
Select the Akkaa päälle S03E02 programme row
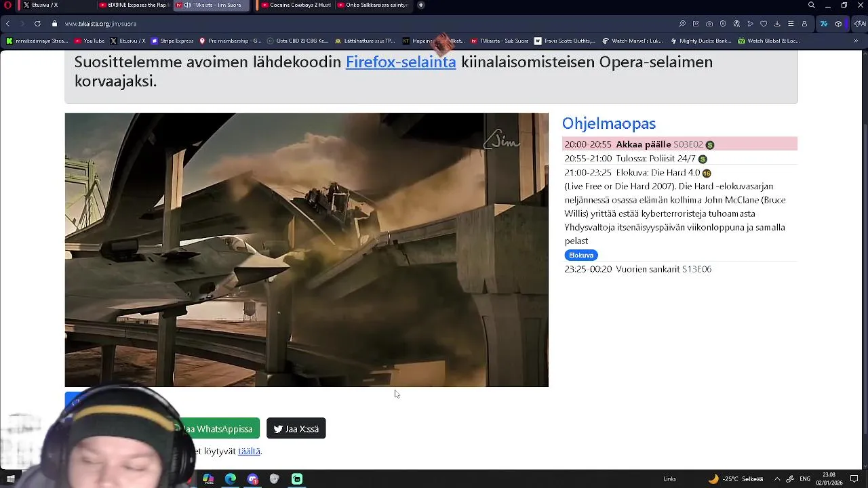679,144
